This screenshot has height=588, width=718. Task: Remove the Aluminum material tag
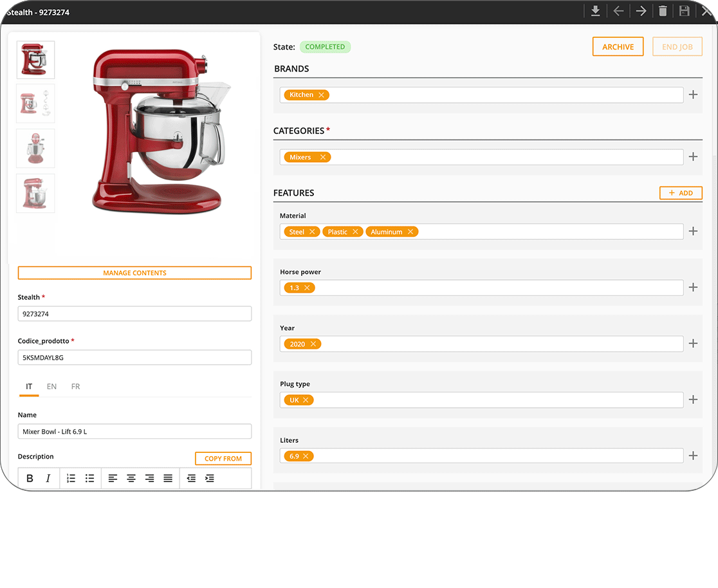pos(410,232)
